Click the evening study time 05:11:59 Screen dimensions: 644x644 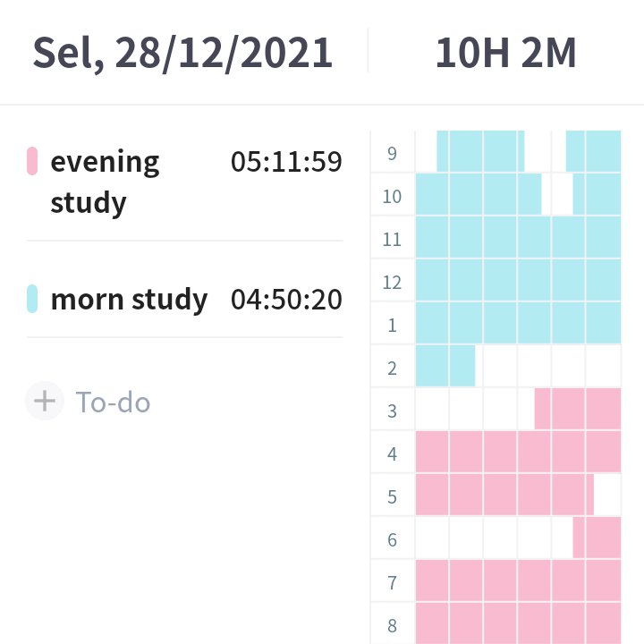[x=286, y=161]
